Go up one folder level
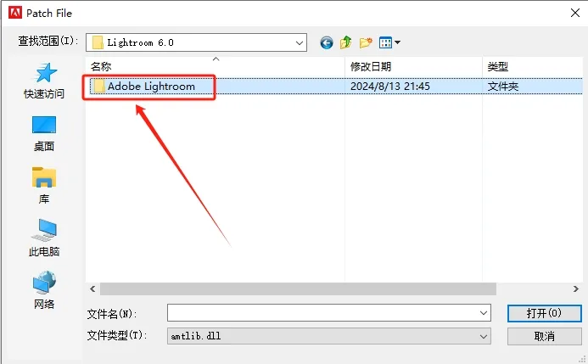This screenshot has height=364, width=588. pos(345,42)
